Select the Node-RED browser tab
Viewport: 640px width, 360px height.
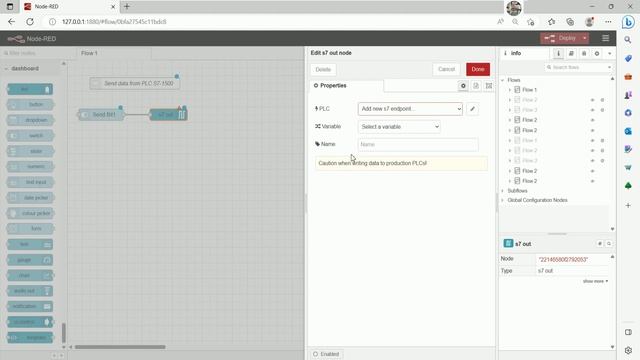69,7
